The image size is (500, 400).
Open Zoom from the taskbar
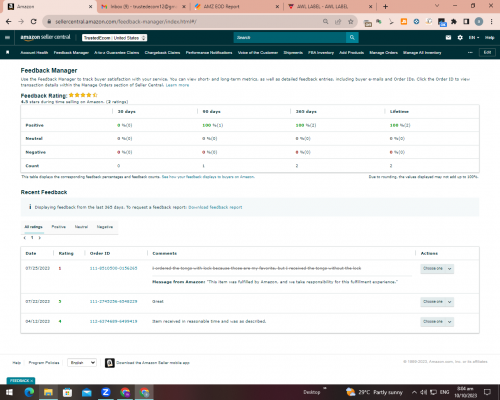click(x=106, y=392)
